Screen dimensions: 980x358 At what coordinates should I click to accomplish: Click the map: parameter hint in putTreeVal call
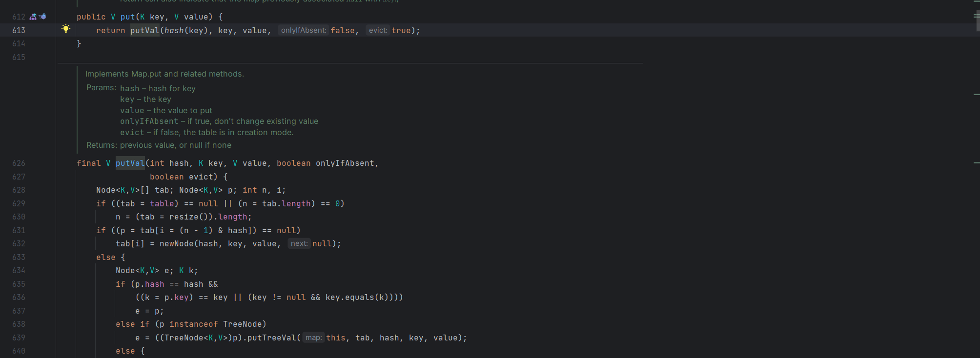(313, 338)
